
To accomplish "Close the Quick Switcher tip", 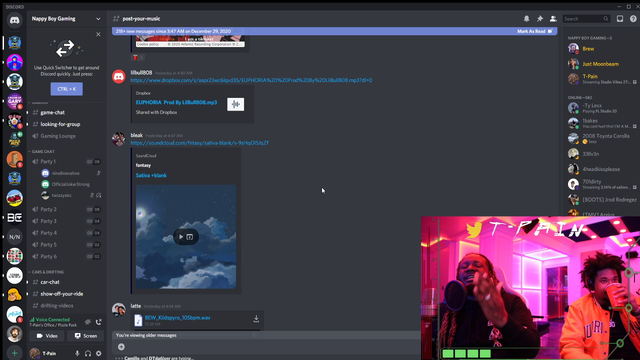I will point(98,34).
